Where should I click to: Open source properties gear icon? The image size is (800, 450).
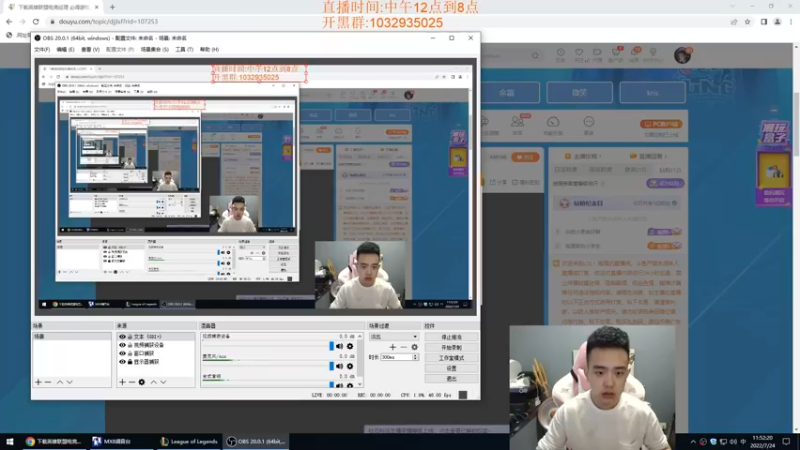point(142,382)
